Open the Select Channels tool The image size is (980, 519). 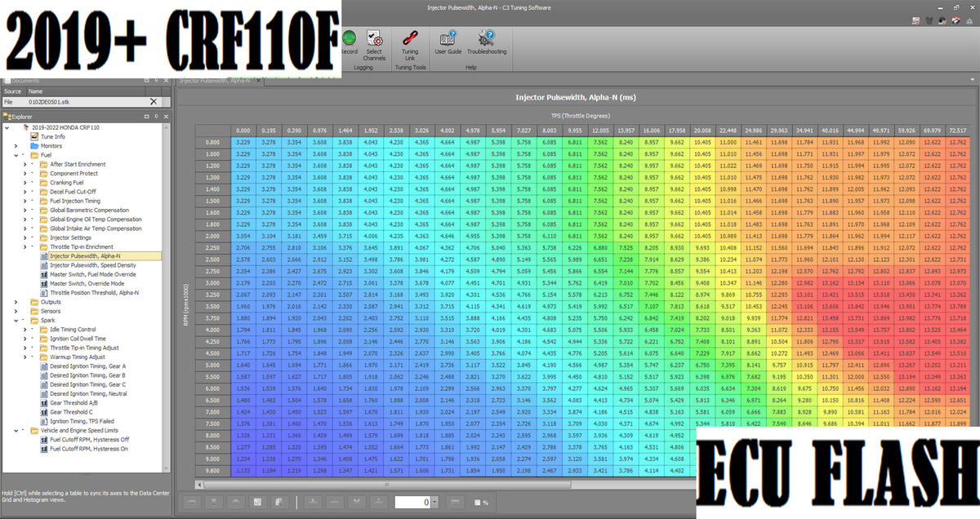374,44
